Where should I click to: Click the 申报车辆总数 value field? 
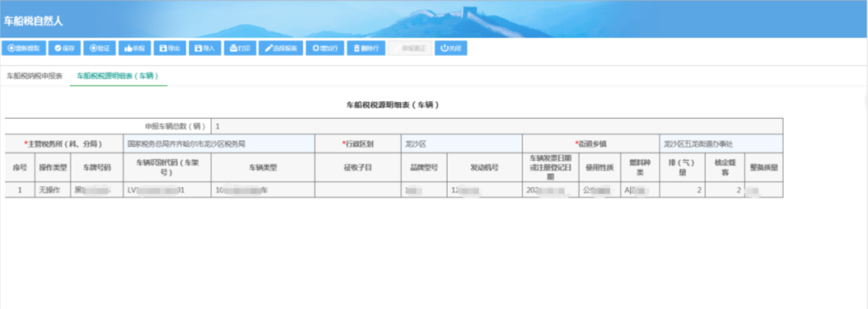tap(497, 126)
